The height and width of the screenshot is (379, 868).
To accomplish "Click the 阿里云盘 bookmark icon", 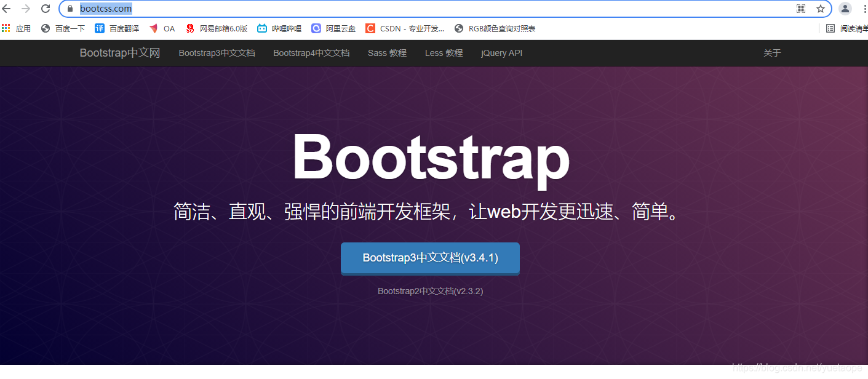I will pos(316,28).
